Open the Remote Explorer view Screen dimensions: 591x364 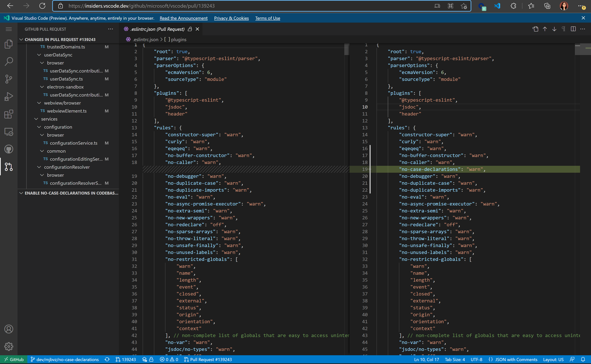click(9, 132)
